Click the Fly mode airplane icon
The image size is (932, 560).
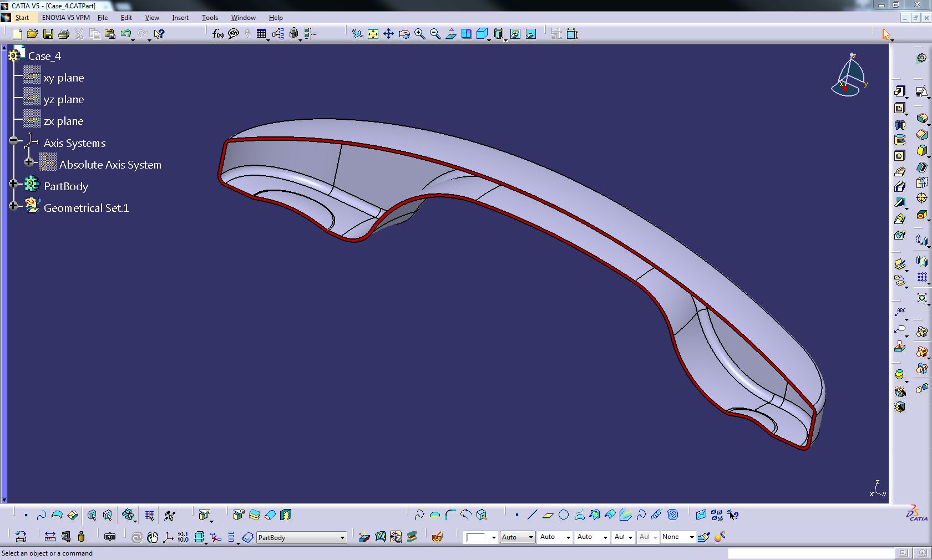click(x=358, y=34)
